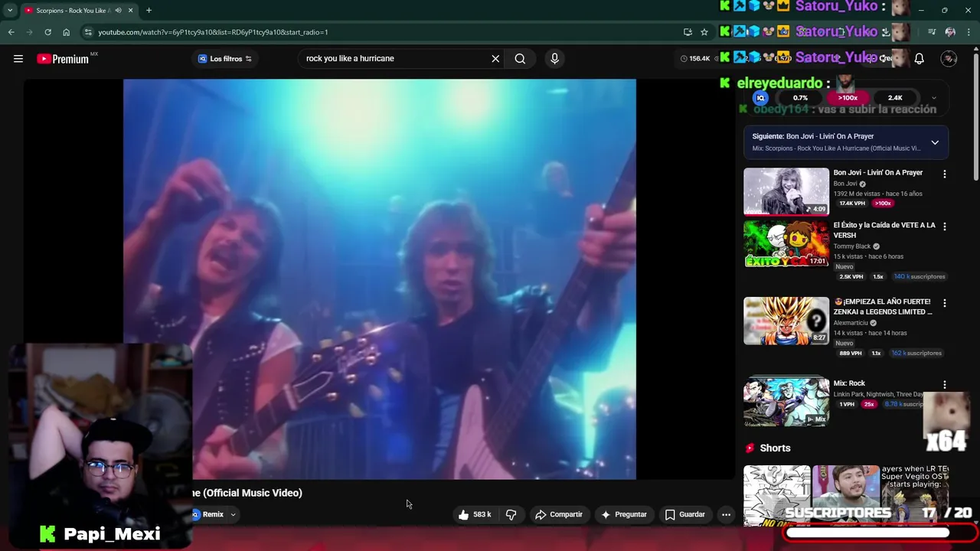Open the Remix dropdown arrow

pos(233,515)
